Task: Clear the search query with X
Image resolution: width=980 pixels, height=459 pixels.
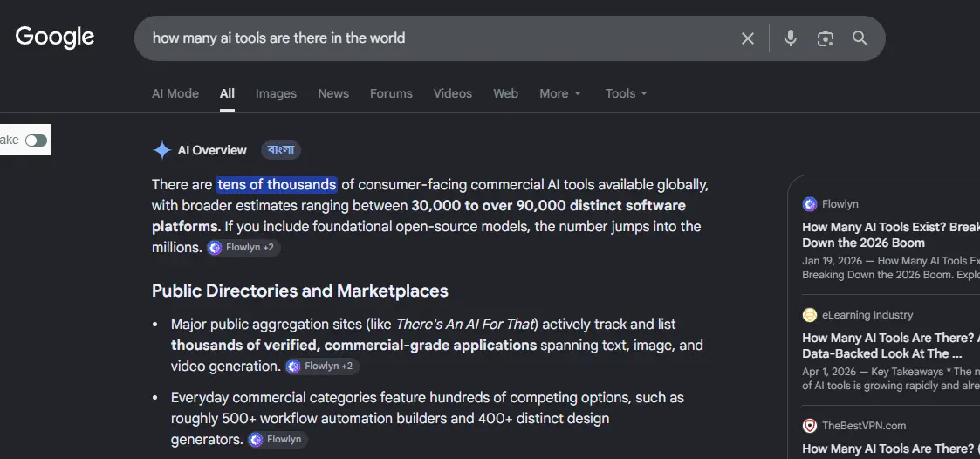Action: (x=748, y=38)
